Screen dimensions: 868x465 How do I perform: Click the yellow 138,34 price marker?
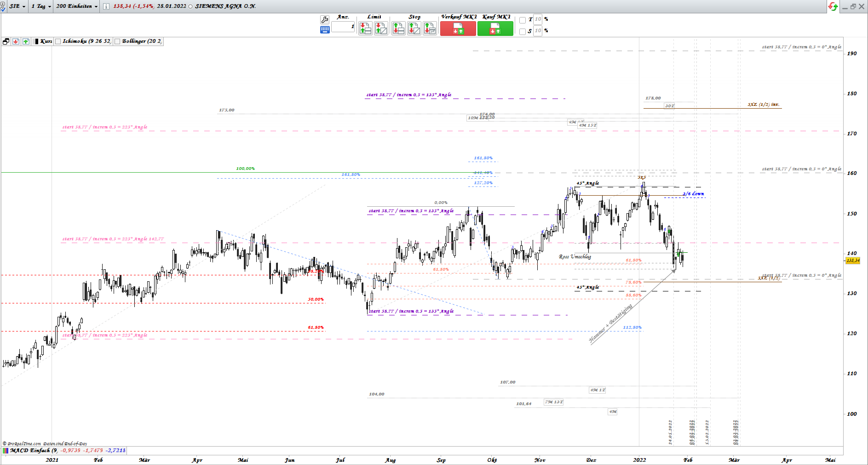click(853, 261)
